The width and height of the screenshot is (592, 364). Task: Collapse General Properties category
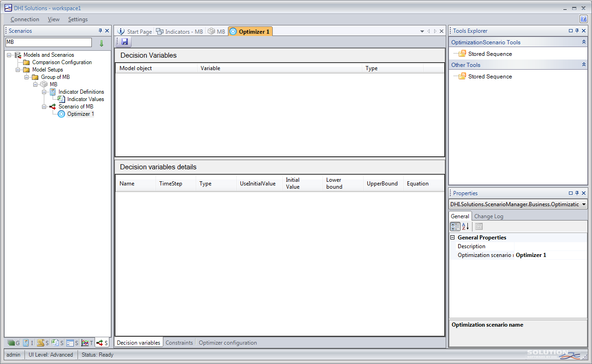click(x=453, y=238)
